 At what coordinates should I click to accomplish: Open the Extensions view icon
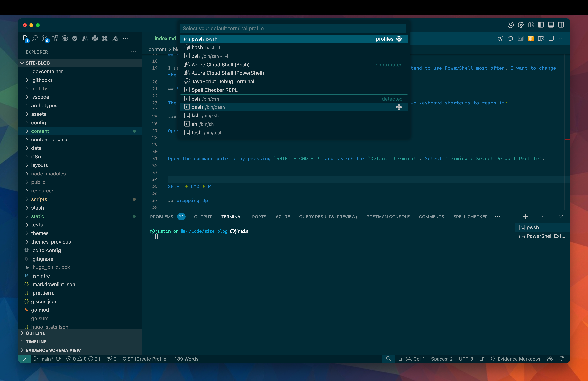point(55,39)
